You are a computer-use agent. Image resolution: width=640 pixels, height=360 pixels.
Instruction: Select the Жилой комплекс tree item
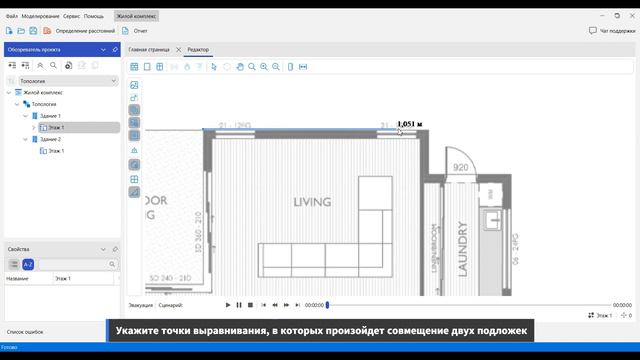tap(39, 93)
